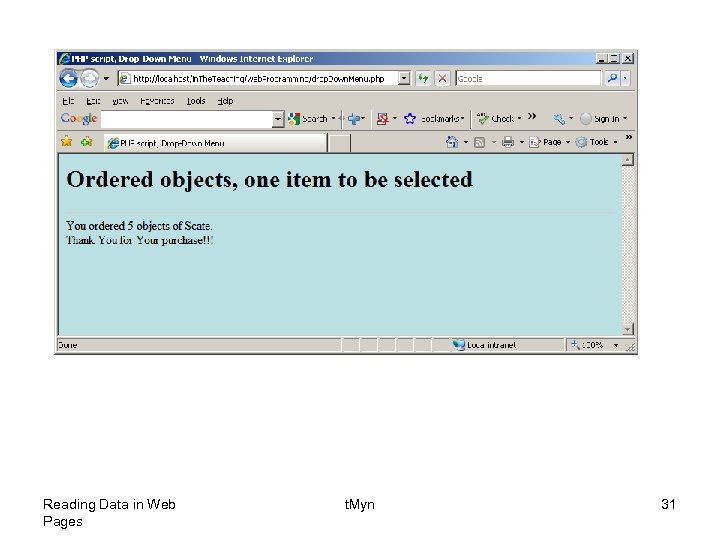This screenshot has height=540, width=720.
Task: Expand the zoom level dropdown arrow
Action: click(616, 345)
